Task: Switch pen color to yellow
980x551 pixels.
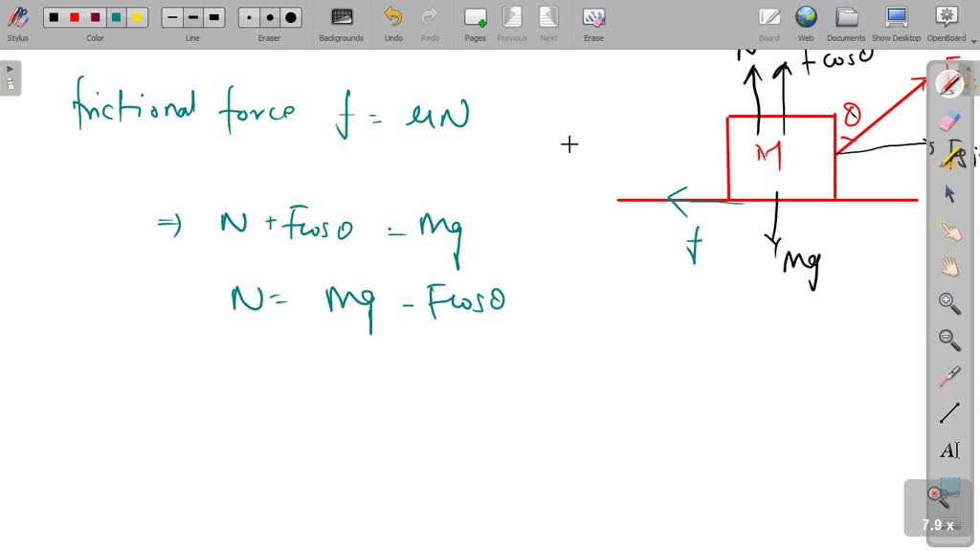Action: coord(137,17)
